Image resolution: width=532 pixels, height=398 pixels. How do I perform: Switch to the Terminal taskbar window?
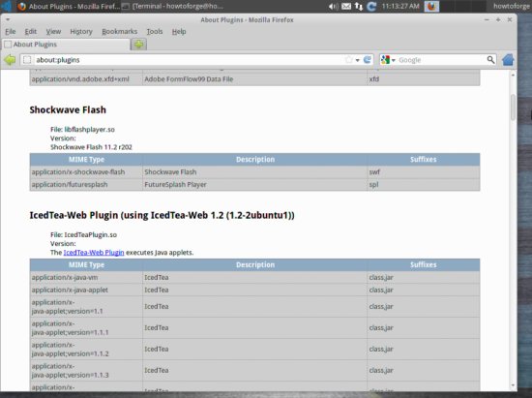(x=172, y=6)
